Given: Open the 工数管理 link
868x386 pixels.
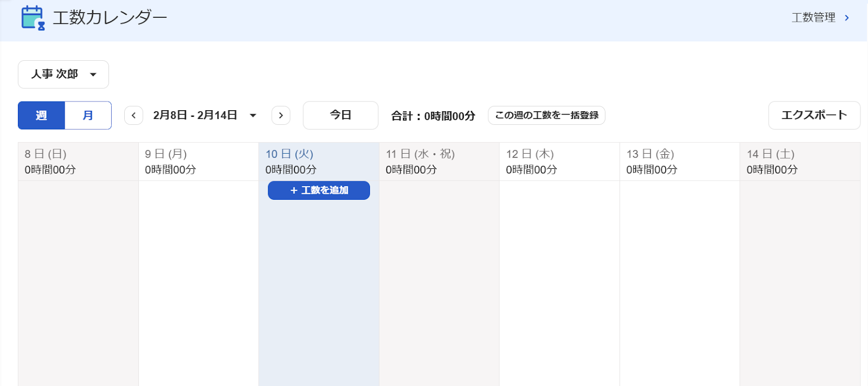Looking at the screenshot, I should (813, 18).
